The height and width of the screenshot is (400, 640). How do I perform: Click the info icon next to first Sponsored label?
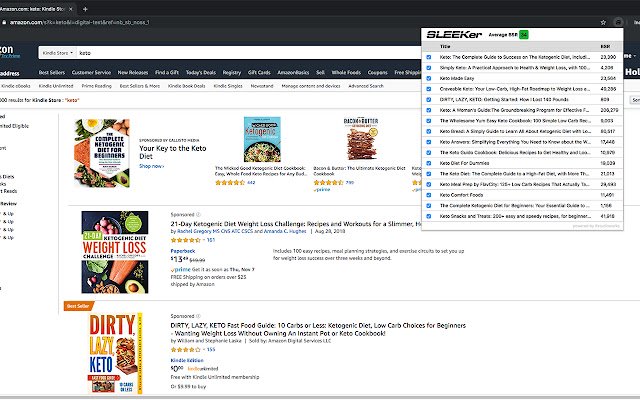[x=198, y=215]
